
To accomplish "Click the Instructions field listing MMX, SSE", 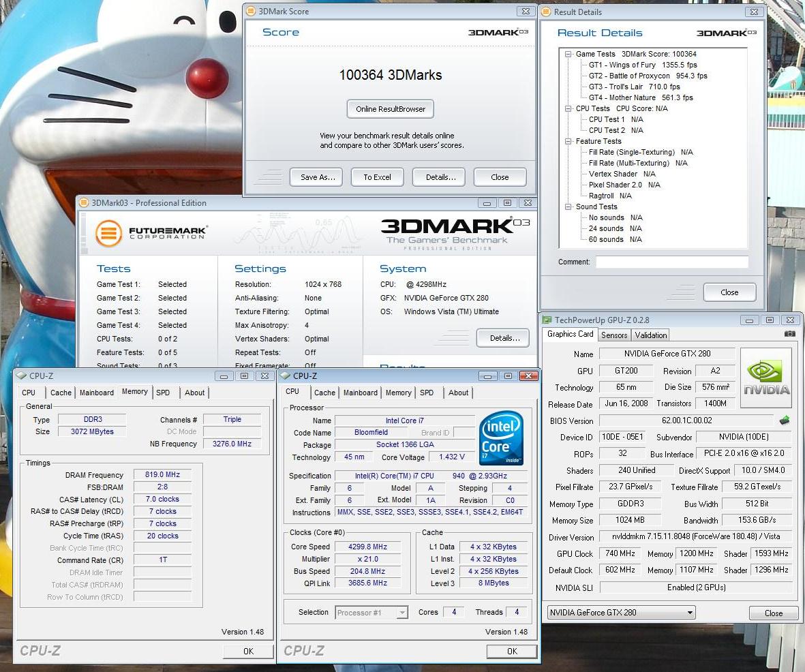I will coord(430,512).
